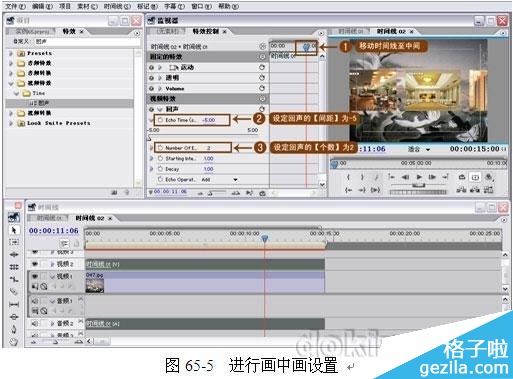Click the Output settings button in monitor
Screen dimensions: 513x379
pyautogui.click(x=489, y=177)
